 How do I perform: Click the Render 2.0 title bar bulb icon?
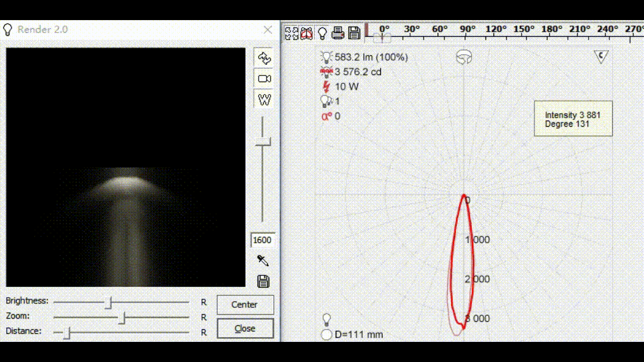(x=8, y=29)
